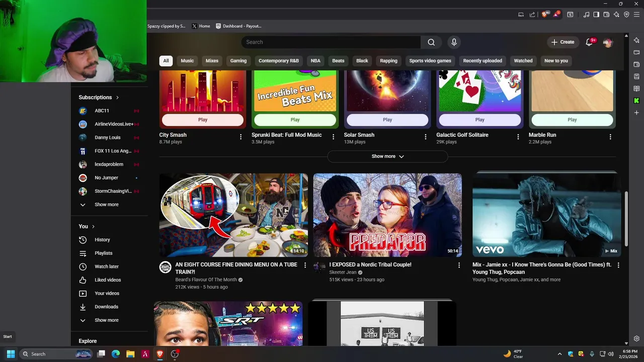This screenshot has width=644, height=362.
Task: Show more subscriptions in sidebar
Action: pos(108,205)
